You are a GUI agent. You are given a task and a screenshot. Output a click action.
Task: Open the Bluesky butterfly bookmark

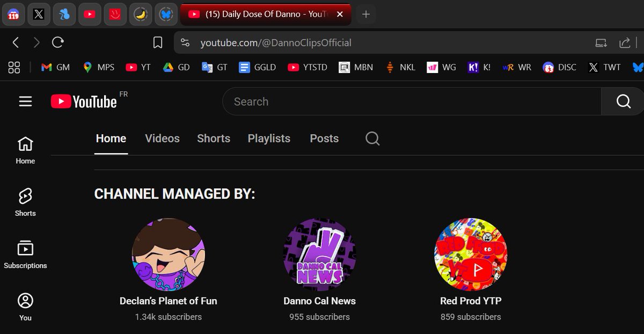638,67
